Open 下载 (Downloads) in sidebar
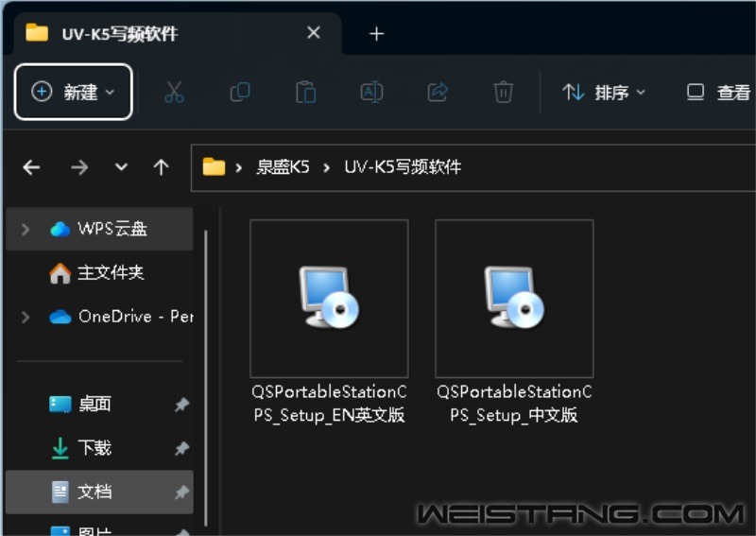Image resolution: width=756 pixels, height=536 pixels. click(x=99, y=448)
